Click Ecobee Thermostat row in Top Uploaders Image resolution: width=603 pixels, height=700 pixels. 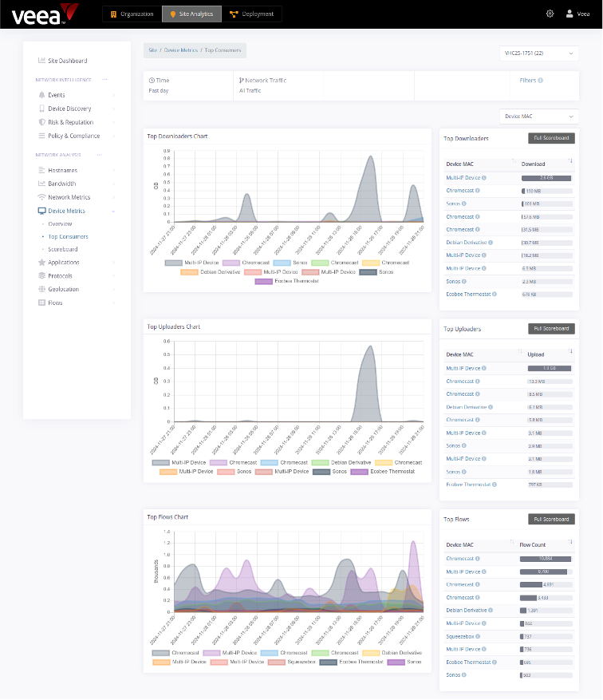tap(509, 484)
